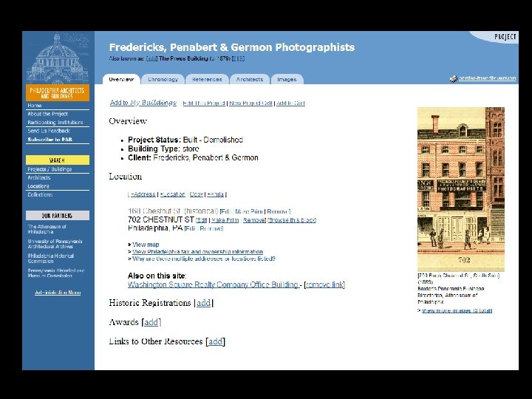Open the View map link

pyautogui.click(x=146, y=245)
